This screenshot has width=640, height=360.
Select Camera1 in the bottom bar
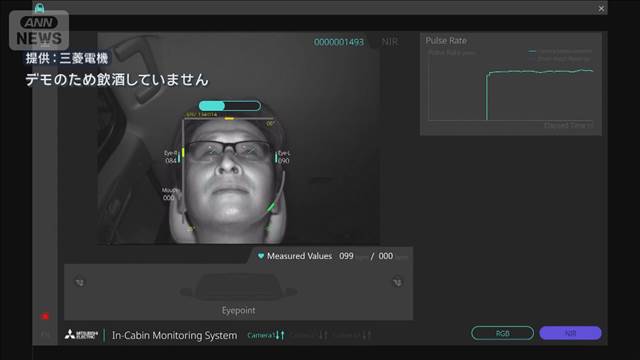(266, 335)
